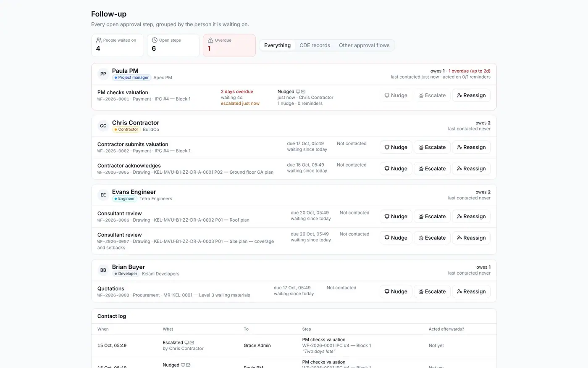Nudge Chris Contractor for valuation submission
The image size is (588, 368).
[396, 147]
